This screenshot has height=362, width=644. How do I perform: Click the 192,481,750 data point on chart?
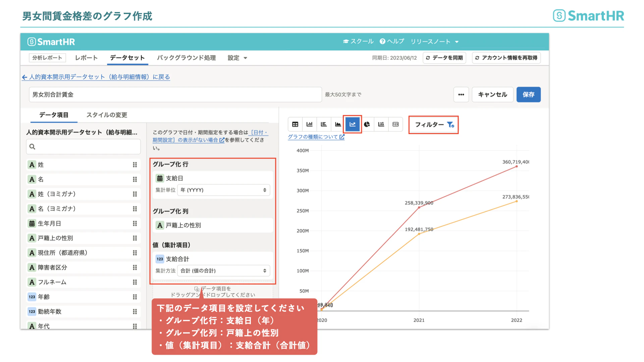tap(419, 234)
